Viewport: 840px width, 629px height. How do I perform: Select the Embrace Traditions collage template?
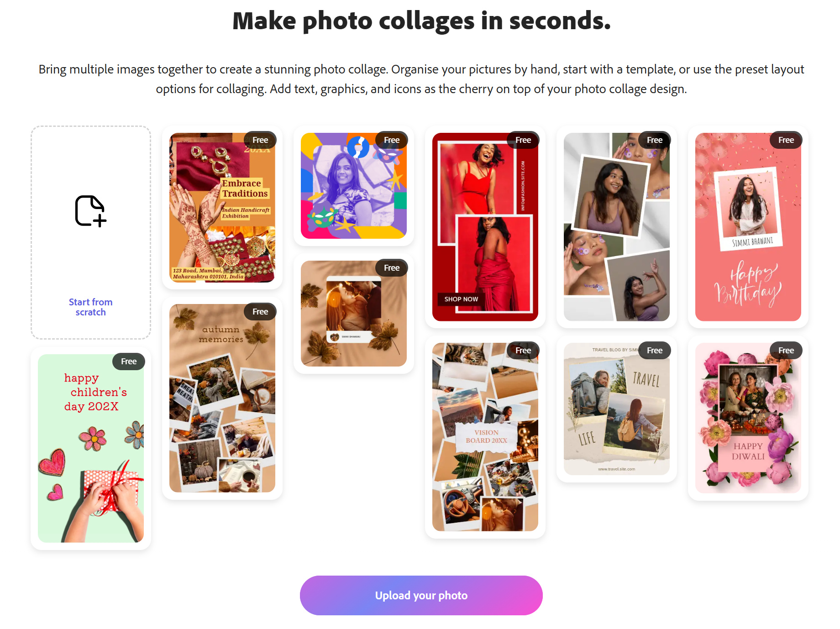click(x=222, y=208)
